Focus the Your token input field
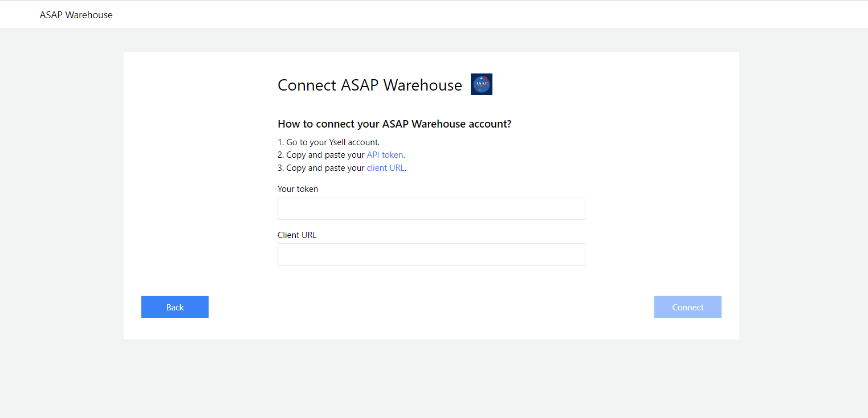868x418 pixels. point(431,209)
